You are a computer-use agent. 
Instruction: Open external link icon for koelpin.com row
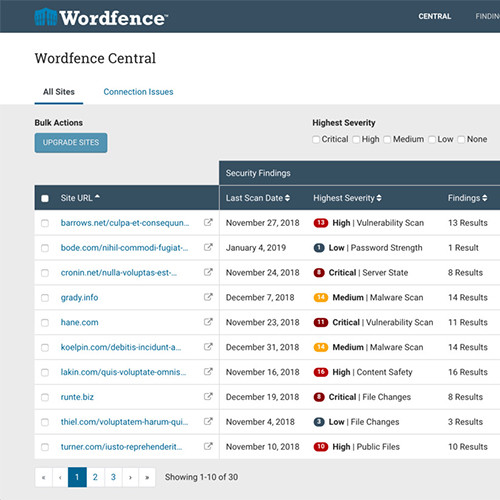[x=208, y=347]
